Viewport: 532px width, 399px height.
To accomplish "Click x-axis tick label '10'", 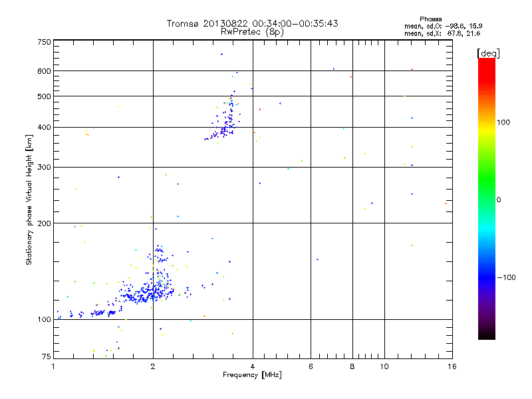I will 384,366.
